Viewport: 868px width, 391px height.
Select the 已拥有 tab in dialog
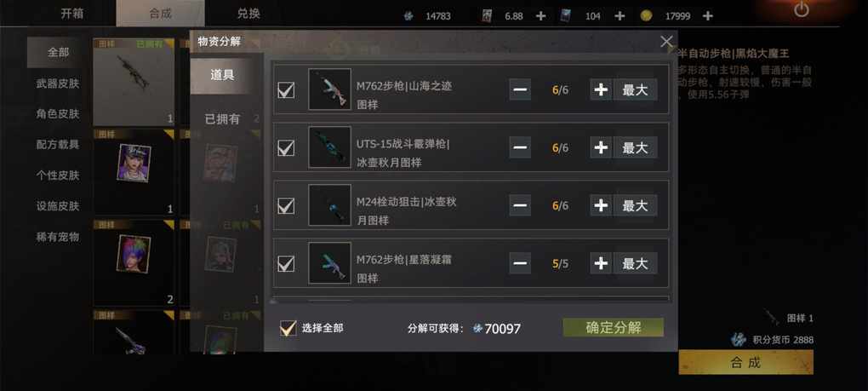(x=223, y=118)
